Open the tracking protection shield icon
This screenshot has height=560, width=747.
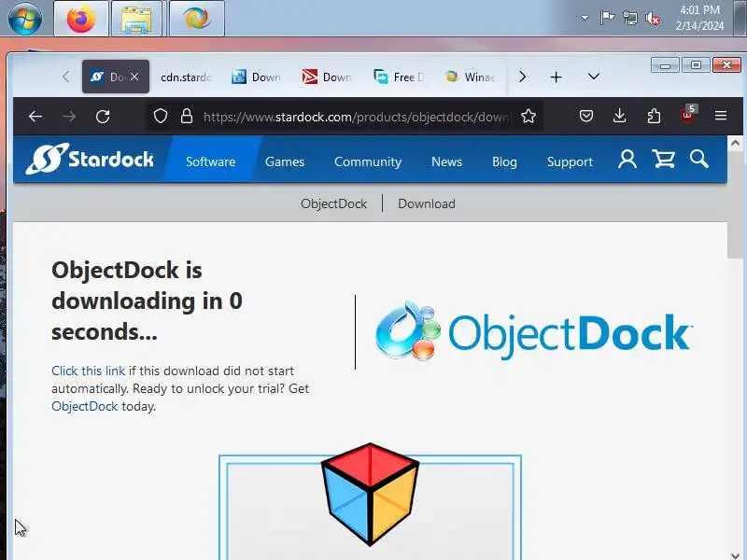[161, 116]
